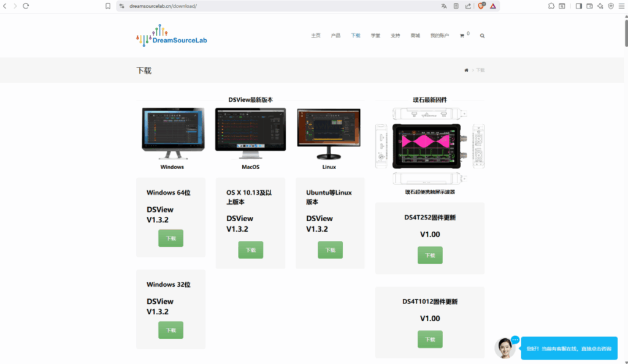Open the browser hamburger menu
The image size is (628, 364).
pyautogui.click(x=622, y=6)
